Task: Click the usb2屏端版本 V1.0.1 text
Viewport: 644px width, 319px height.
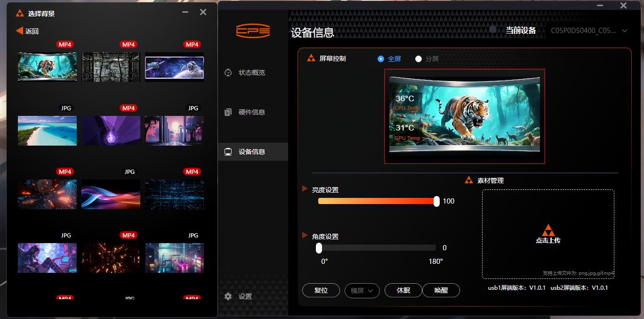Action: pos(579,287)
